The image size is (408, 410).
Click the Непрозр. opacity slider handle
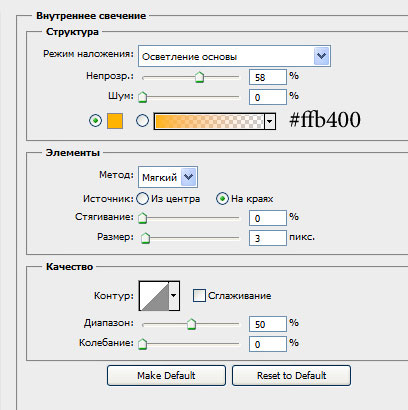click(199, 77)
